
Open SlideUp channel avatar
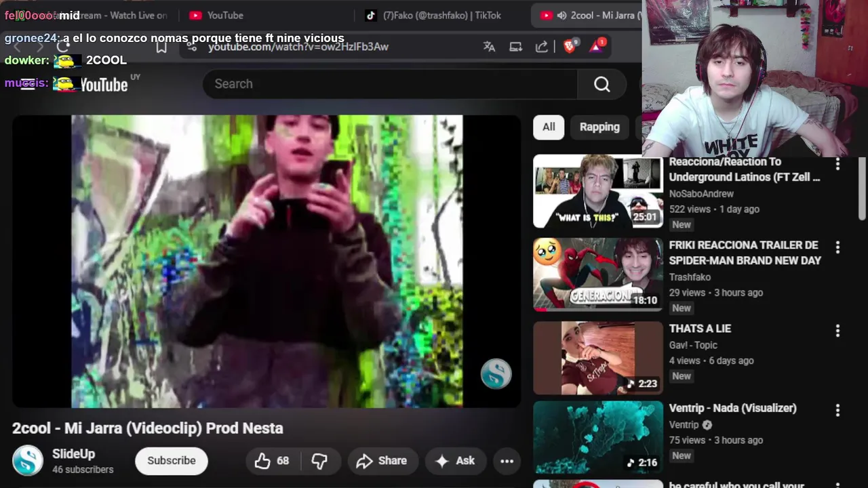[28, 461]
